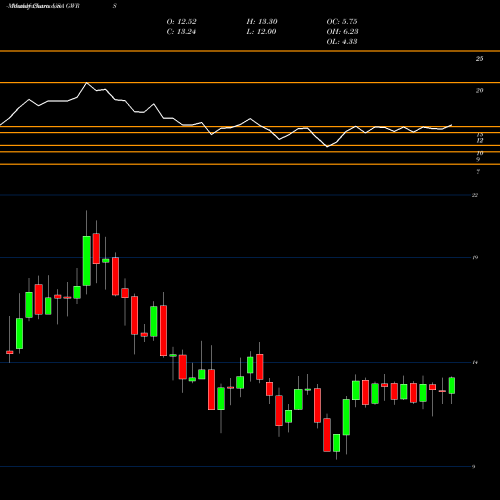Click the '19' candlestick price axis label

[x=475, y=257]
